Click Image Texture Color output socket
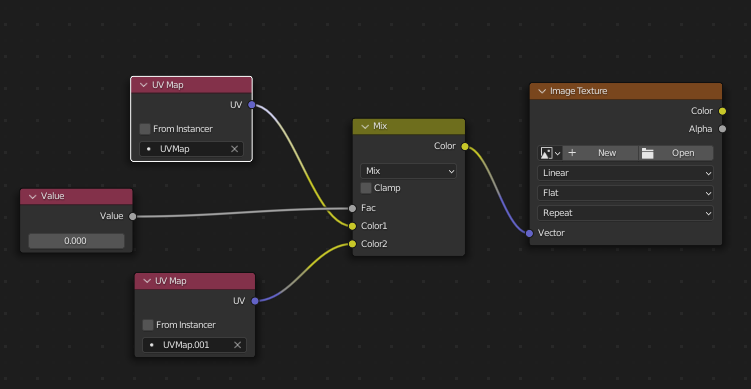 (722, 111)
